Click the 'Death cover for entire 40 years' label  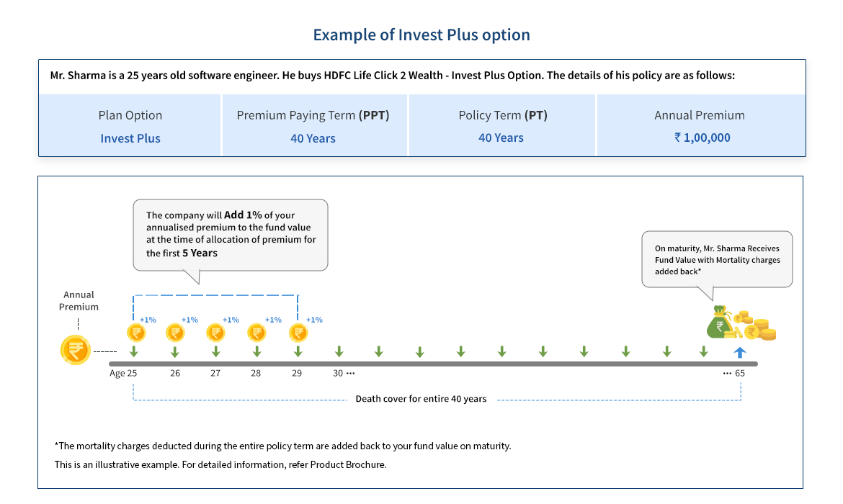(421, 399)
